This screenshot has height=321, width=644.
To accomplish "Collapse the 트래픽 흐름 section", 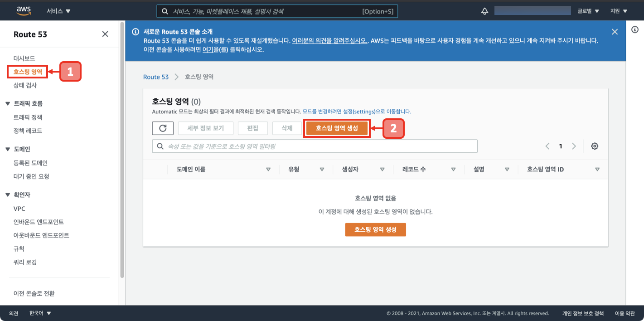I will [x=8, y=104].
